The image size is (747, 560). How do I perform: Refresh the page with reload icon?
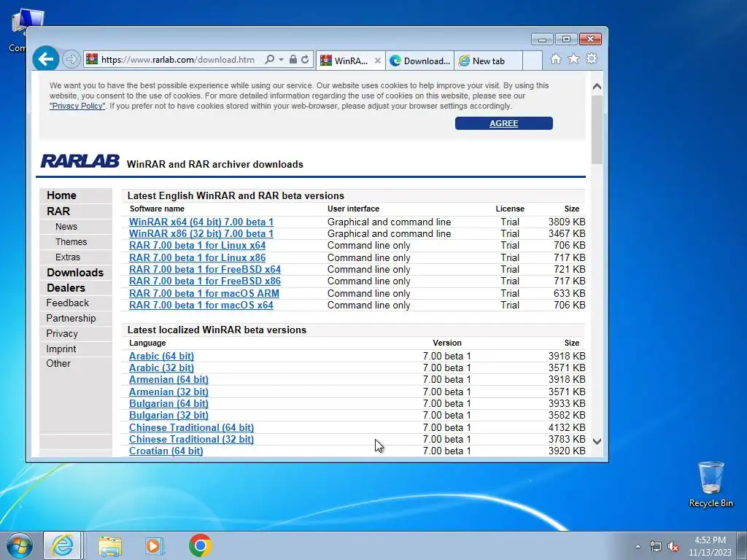305,60
